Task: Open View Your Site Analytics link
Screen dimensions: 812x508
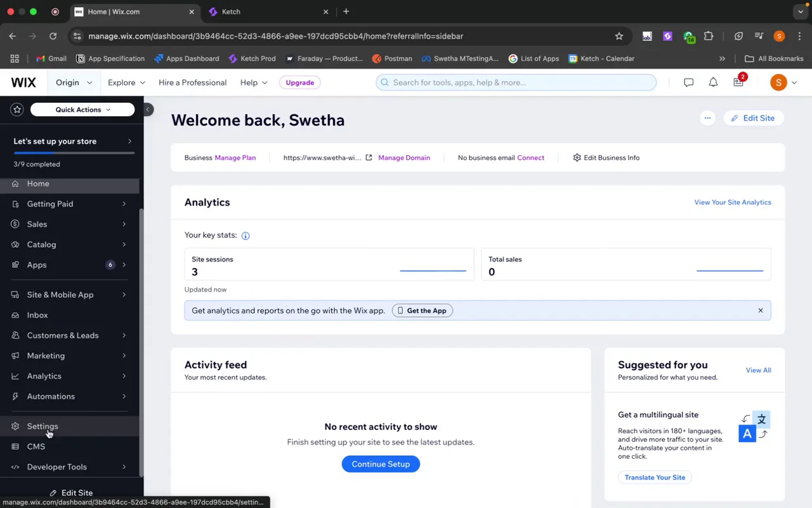Action: (x=733, y=203)
